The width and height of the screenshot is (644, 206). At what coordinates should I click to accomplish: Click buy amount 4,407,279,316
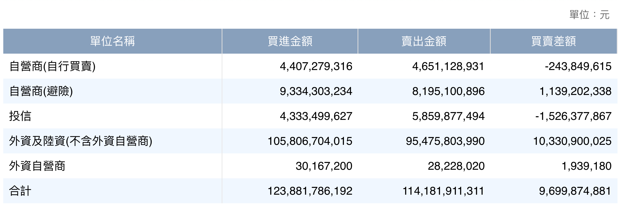pos(316,66)
